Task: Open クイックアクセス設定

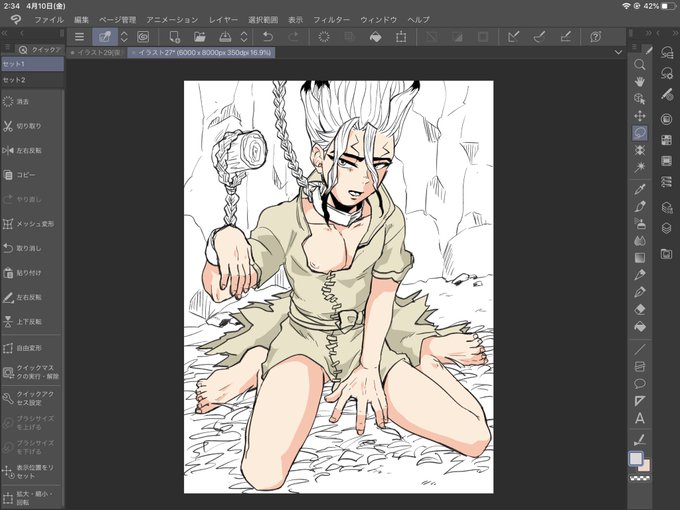Action: (31, 399)
